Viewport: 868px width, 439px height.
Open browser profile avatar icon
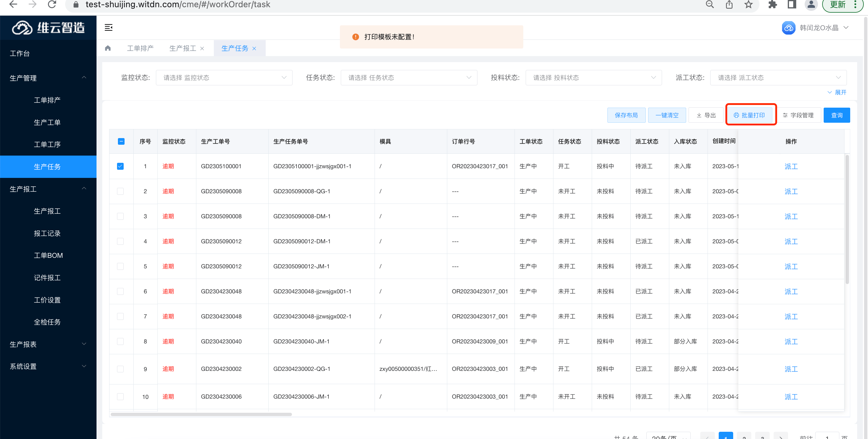point(811,5)
